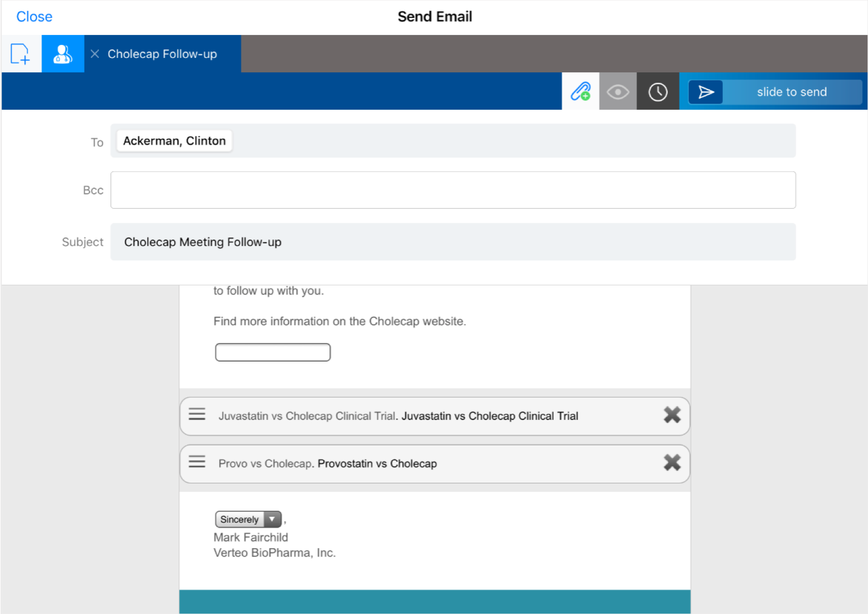Screen dimensions: 868x614
Task: Click into the Bcc input field
Action: coord(453,190)
